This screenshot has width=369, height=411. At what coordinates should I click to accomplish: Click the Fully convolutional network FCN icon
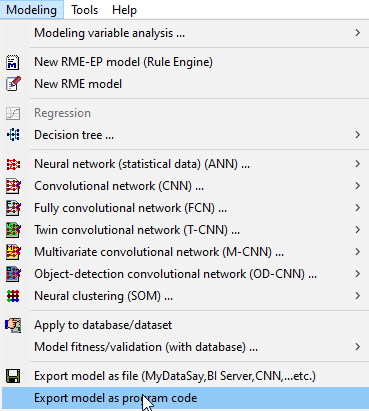13,208
